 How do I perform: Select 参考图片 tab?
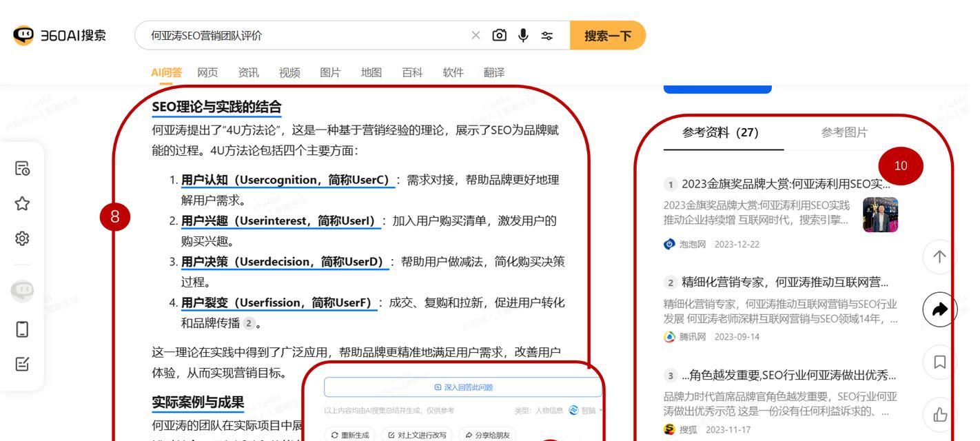844,132
